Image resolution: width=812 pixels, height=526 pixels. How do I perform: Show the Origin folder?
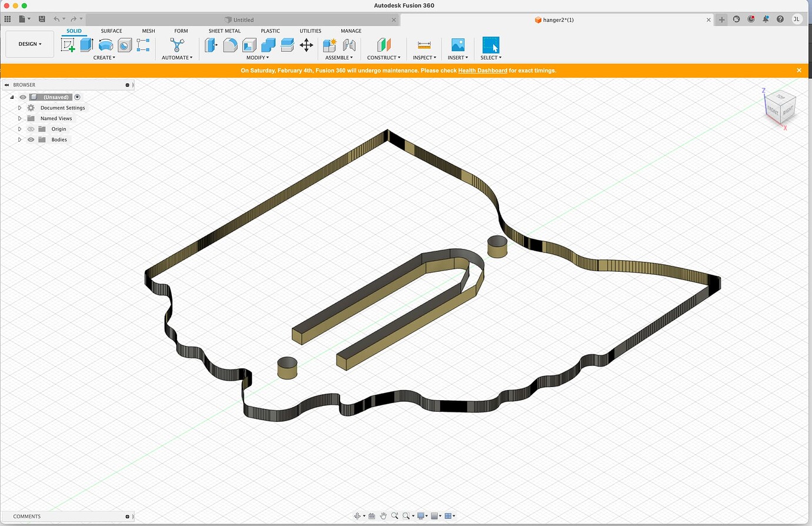coord(31,129)
